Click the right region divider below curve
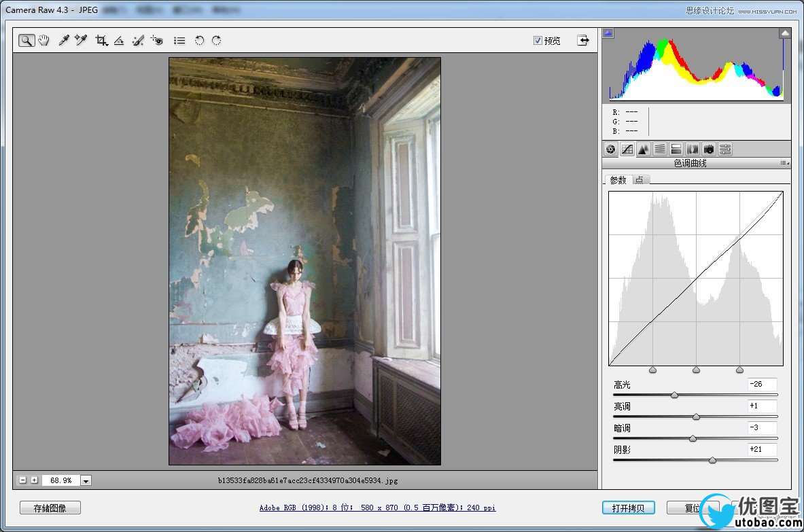The width and height of the screenshot is (804, 532). pos(739,370)
